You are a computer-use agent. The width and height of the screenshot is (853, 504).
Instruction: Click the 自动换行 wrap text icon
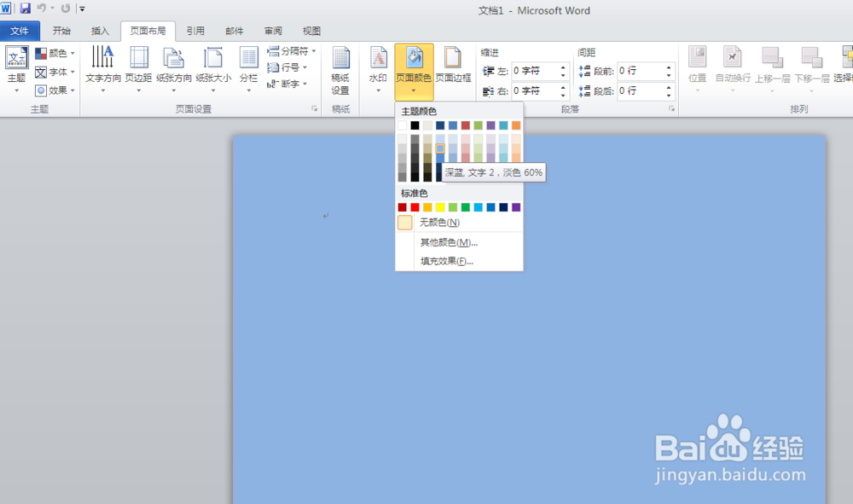click(732, 58)
